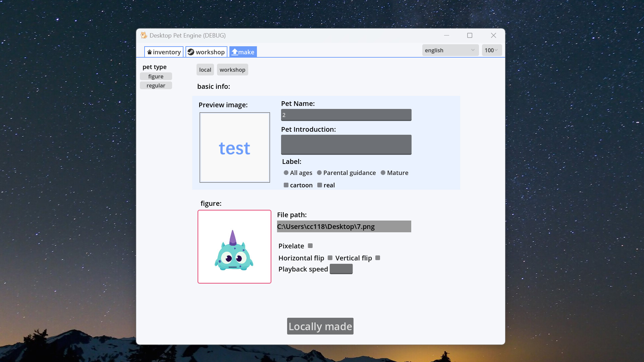Open the 100 scale dropdown

pos(491,50)
